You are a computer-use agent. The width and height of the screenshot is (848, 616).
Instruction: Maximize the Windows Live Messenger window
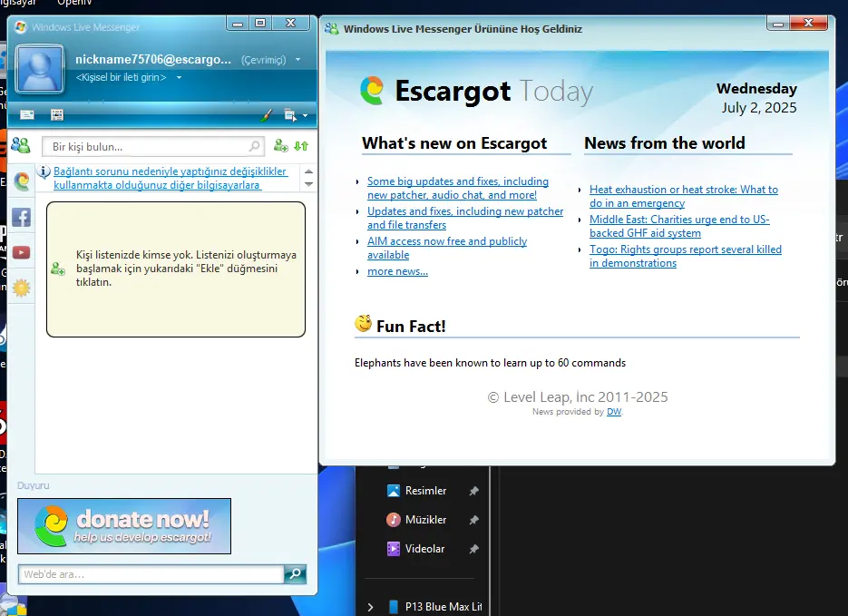260,23
